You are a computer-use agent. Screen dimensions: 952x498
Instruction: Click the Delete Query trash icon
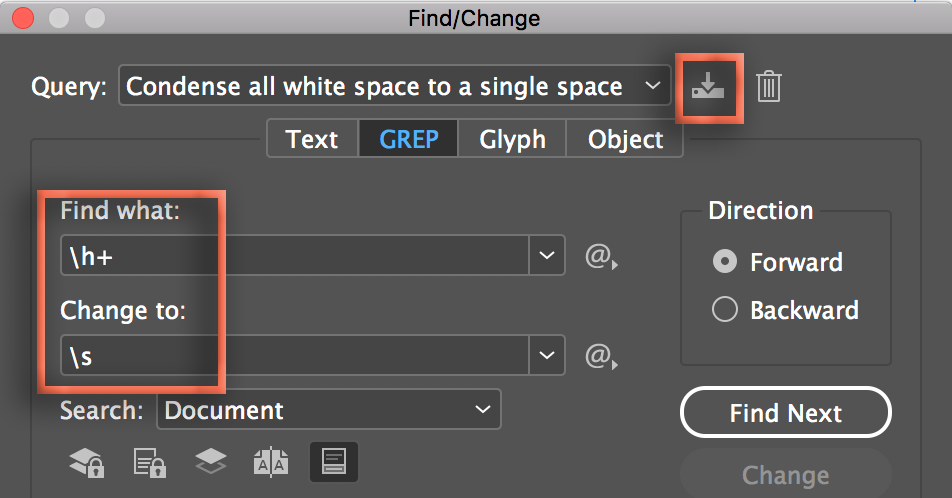768,87
